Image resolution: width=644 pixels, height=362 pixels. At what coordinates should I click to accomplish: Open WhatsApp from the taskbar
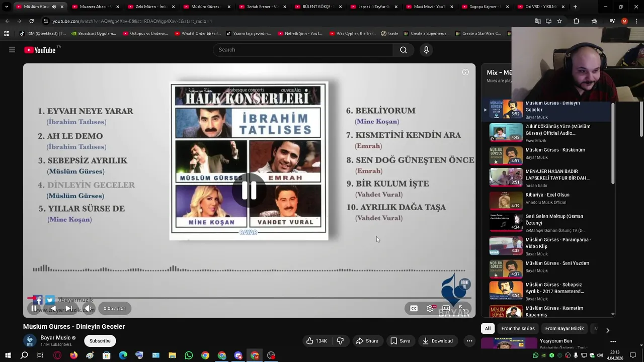(189, 355)
